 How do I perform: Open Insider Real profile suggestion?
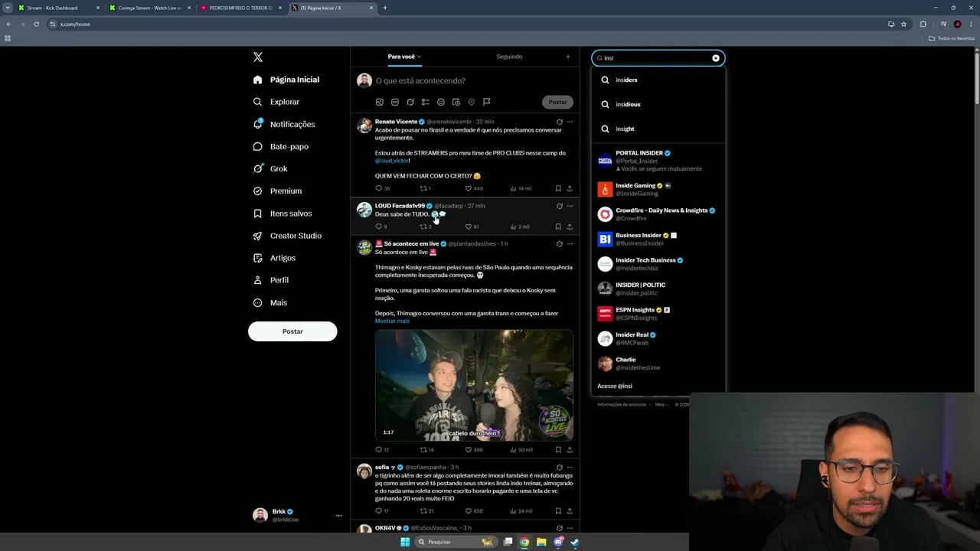pyautogui.click(x=658, y=338)
